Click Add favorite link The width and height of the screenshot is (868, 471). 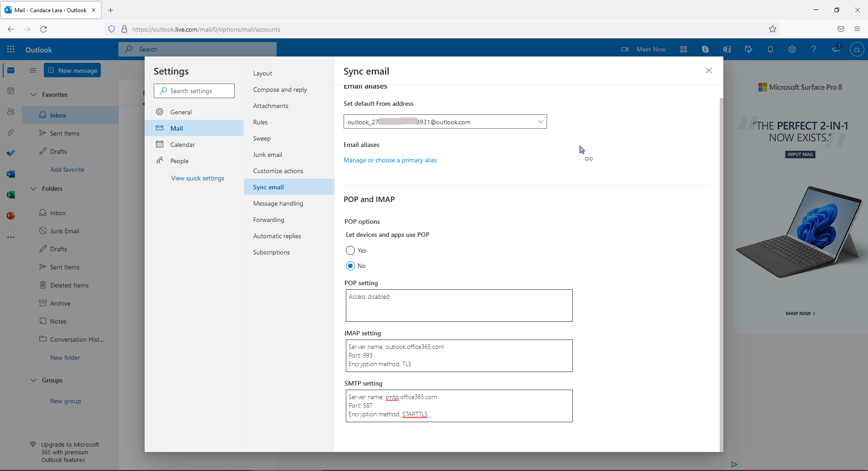point(67,170)
